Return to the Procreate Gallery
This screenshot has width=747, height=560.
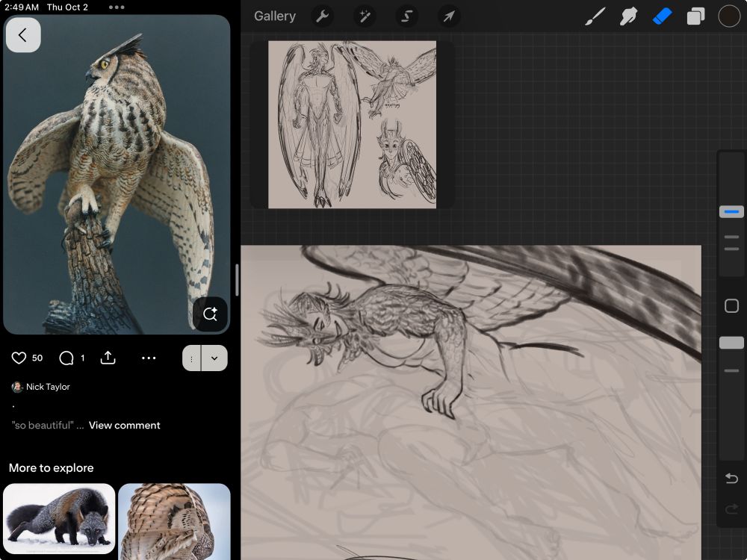pyautogui.click(x=275, y=16)
